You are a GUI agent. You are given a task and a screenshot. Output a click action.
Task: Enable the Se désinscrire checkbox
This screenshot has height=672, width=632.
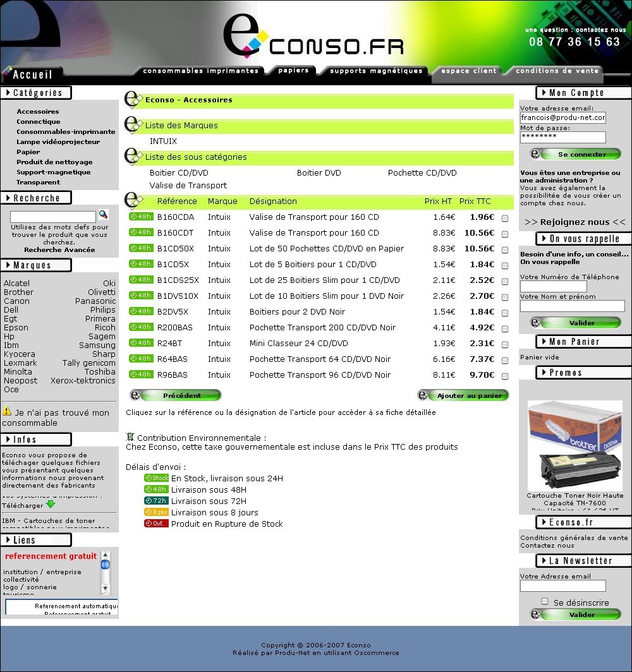[545, 601]
